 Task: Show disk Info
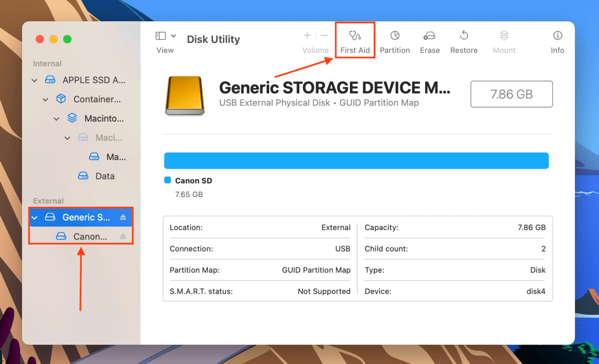click(558, 42)
